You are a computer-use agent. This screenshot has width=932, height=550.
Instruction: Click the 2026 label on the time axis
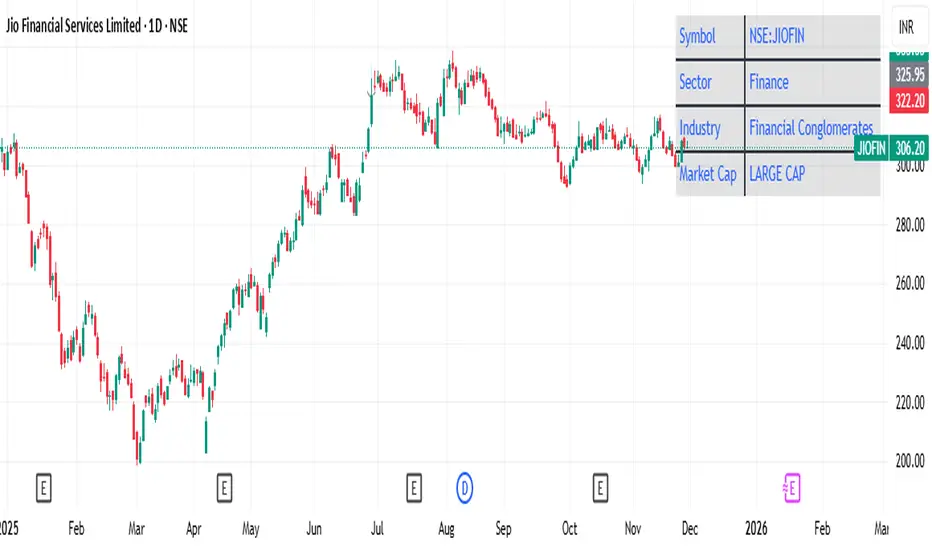pyautogui.click(x=757, y=527)
